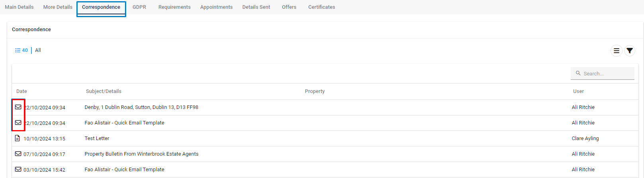644x178 pixels.
Task: Sort by the Subject/Details column header
Action: click(x=103, y=91)
